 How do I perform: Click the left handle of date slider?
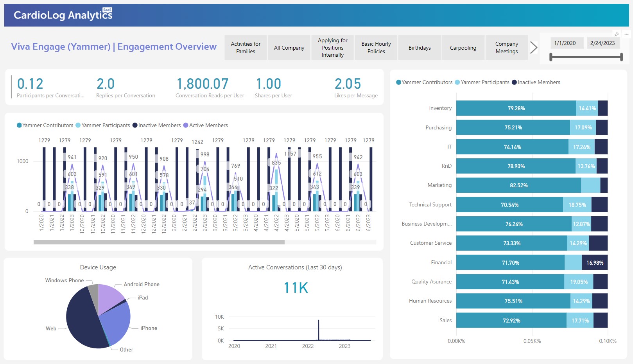coord(551,57)
